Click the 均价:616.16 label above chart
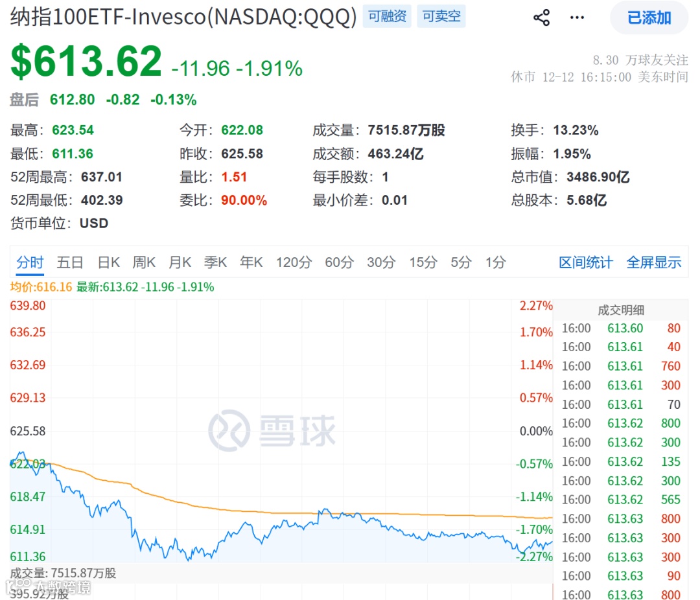Viewport: 700px width, 600px height. [x=41, y=287]
